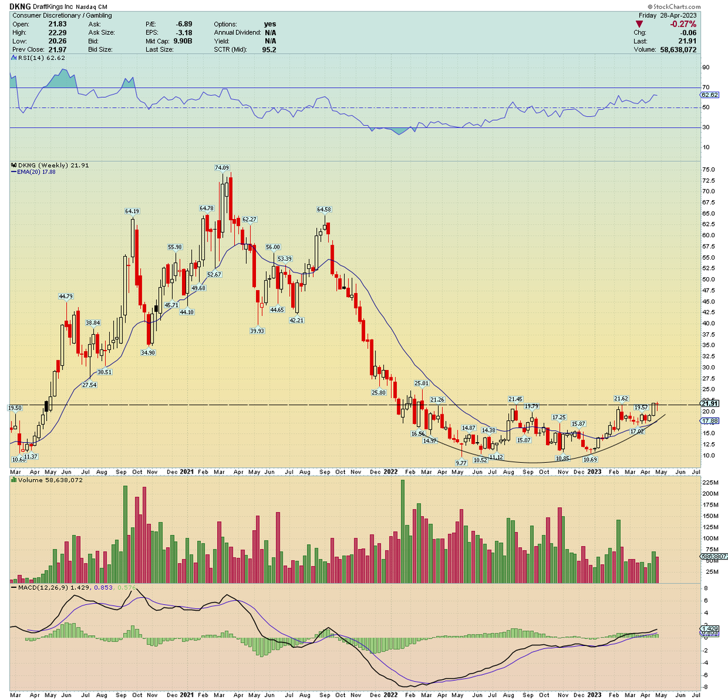Click the EPS -3.18 value
The image size is (728, 700).
click(x=184, y=33)
